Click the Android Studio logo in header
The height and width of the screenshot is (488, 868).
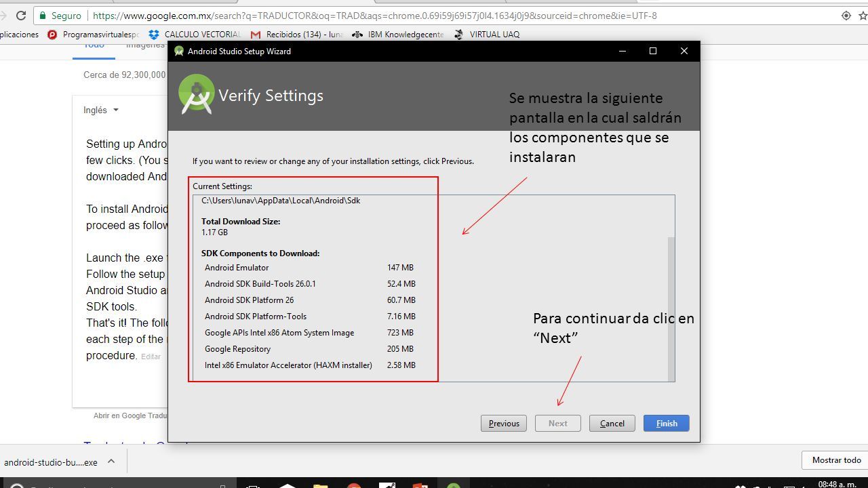click(x=197, y=94)
